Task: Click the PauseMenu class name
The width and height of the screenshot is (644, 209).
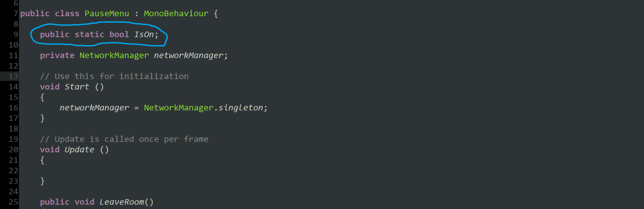Action: click(107, 14)
